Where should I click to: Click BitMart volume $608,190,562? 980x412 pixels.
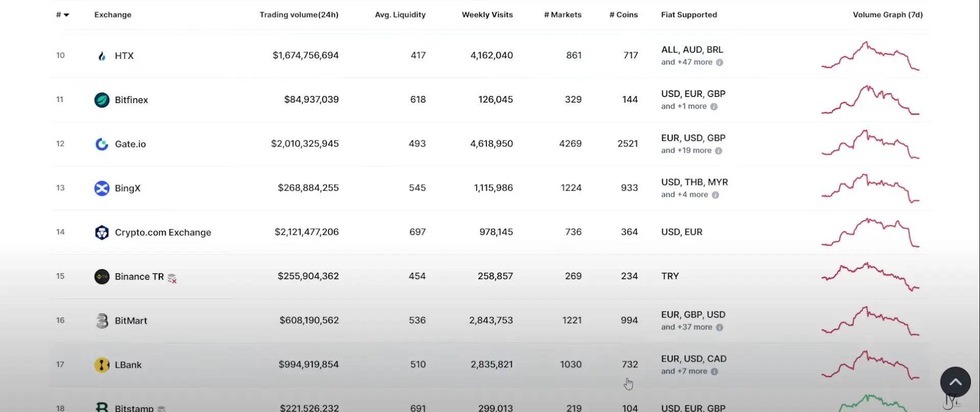click(309, 320)
